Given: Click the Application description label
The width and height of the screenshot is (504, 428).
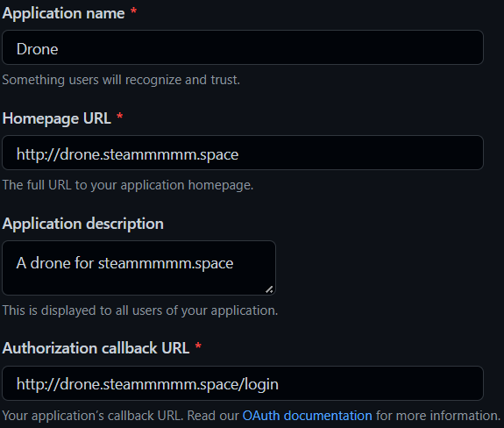Looking at the screenshot, I should 83,224.
